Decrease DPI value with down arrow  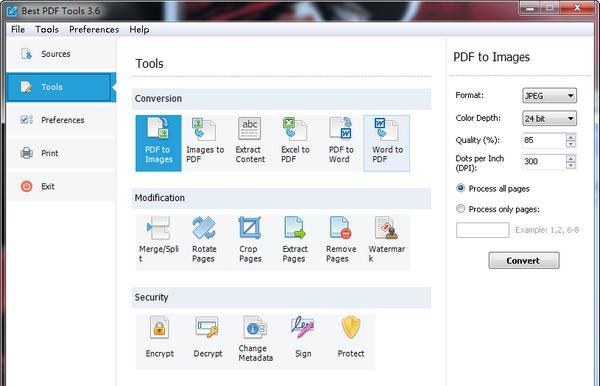click(571, 165)
